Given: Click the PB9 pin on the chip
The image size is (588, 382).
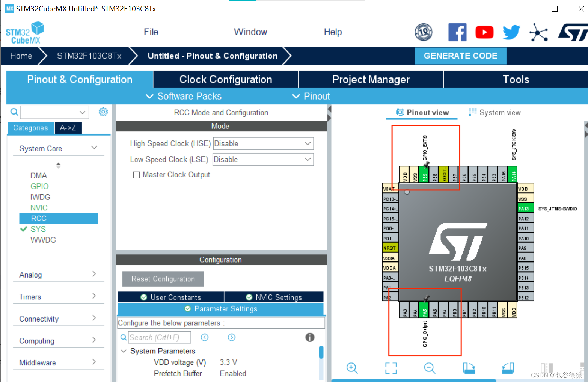Looking at the screenshot, I should [x=425, y=175].
